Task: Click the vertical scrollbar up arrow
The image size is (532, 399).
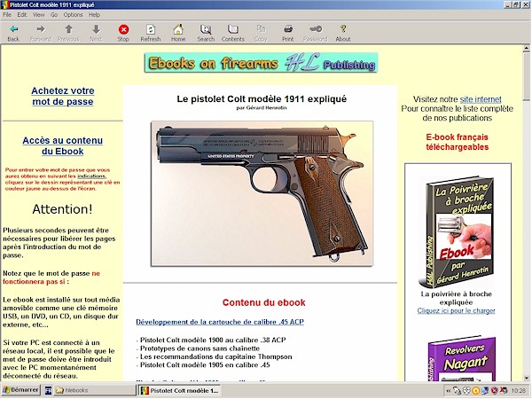Action: coord(526,49)
